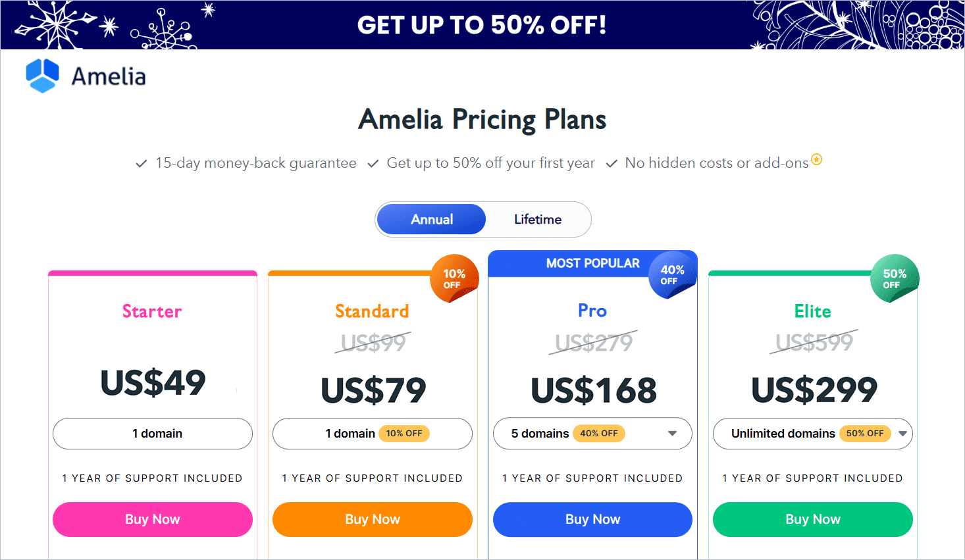
Task: Select the Annual billing tab
Action: (x=431, y=219)
